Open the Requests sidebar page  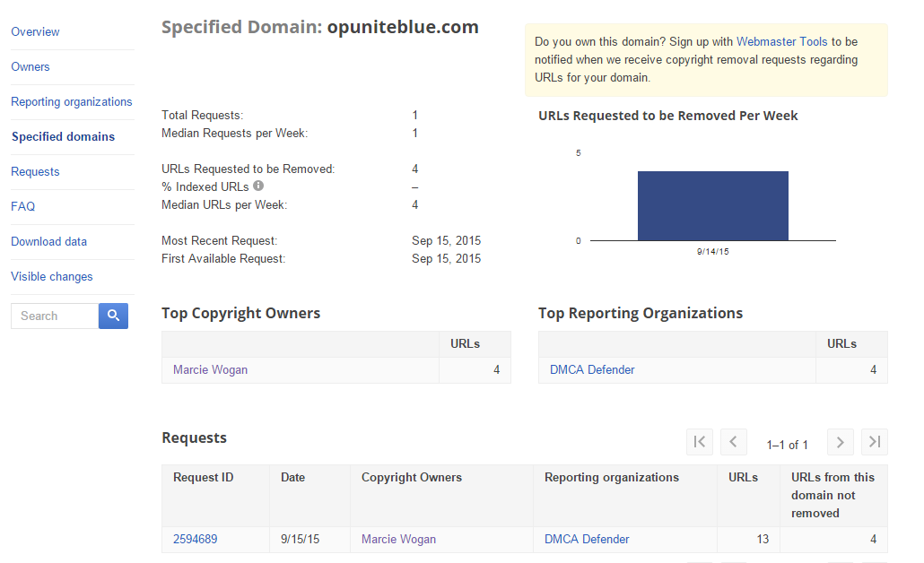35,171
